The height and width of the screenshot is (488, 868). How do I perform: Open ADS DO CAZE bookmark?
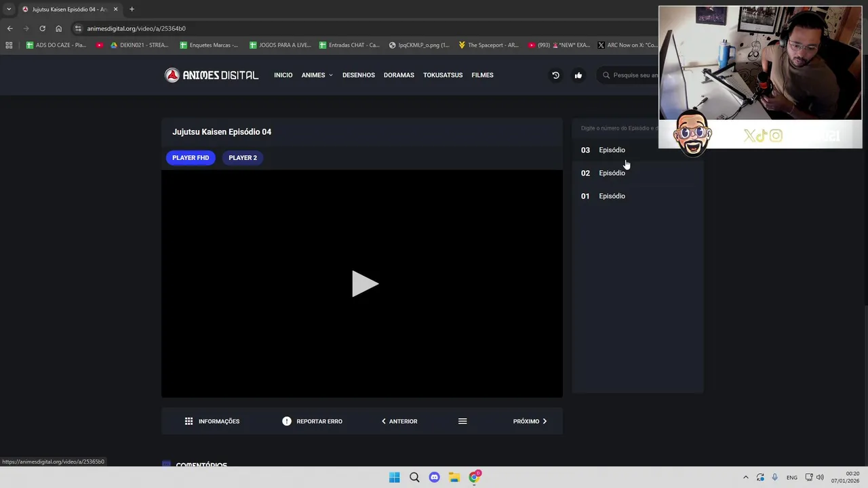[x=56, y=45]
